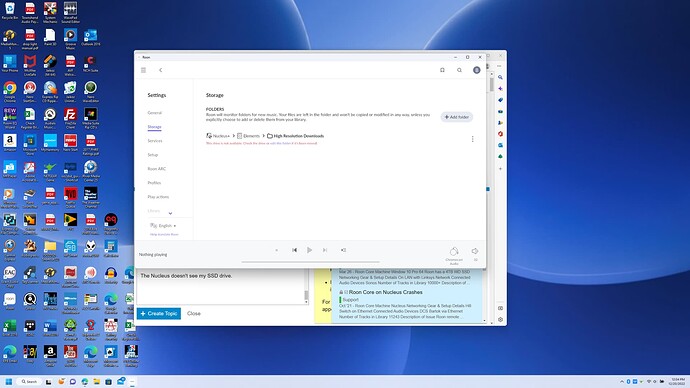The height and width of the screenshot is (388, 690).
Task: Open Roon search magnifier in header
Action: click(459, 70)
